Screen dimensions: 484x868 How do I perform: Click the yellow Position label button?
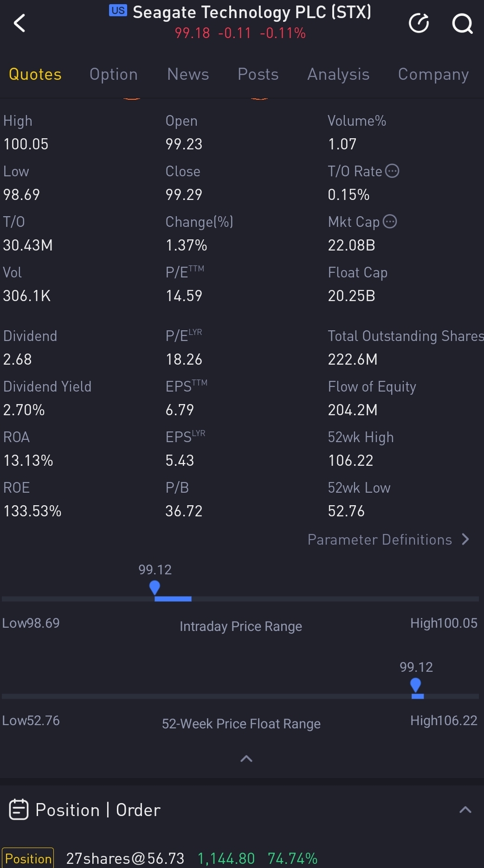[28, 858]
